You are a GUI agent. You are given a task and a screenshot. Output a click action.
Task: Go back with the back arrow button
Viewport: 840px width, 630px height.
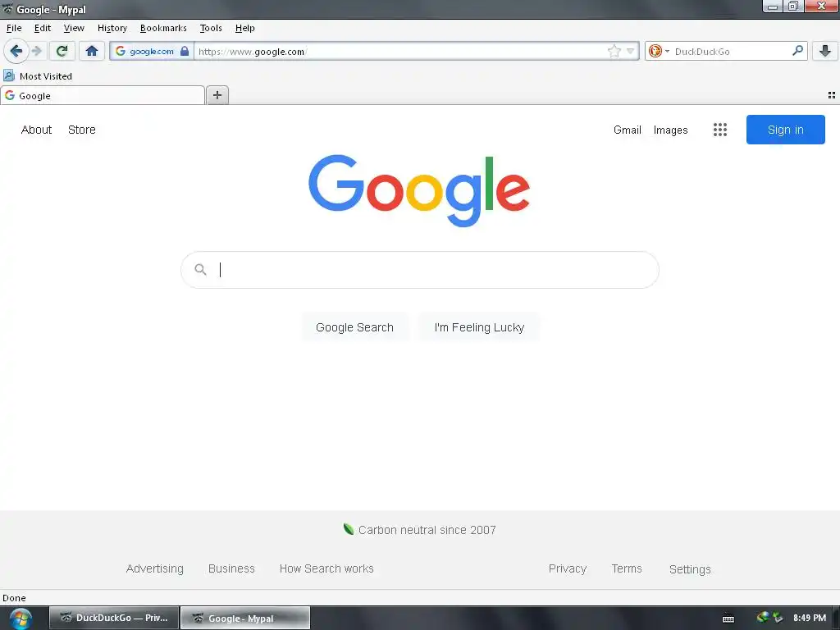(x=16, y=52)
